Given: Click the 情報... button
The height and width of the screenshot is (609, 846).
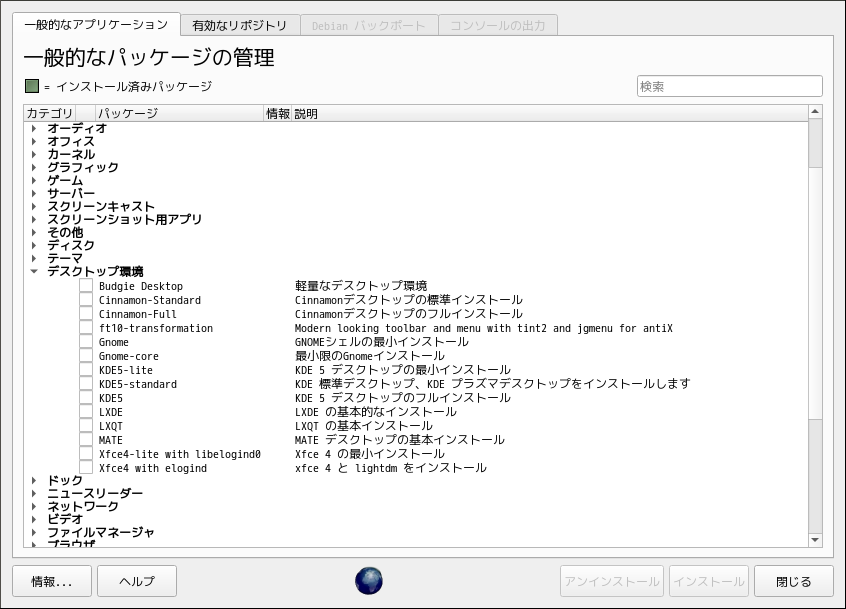Looking at the screenshot, I should coord(52,581).
